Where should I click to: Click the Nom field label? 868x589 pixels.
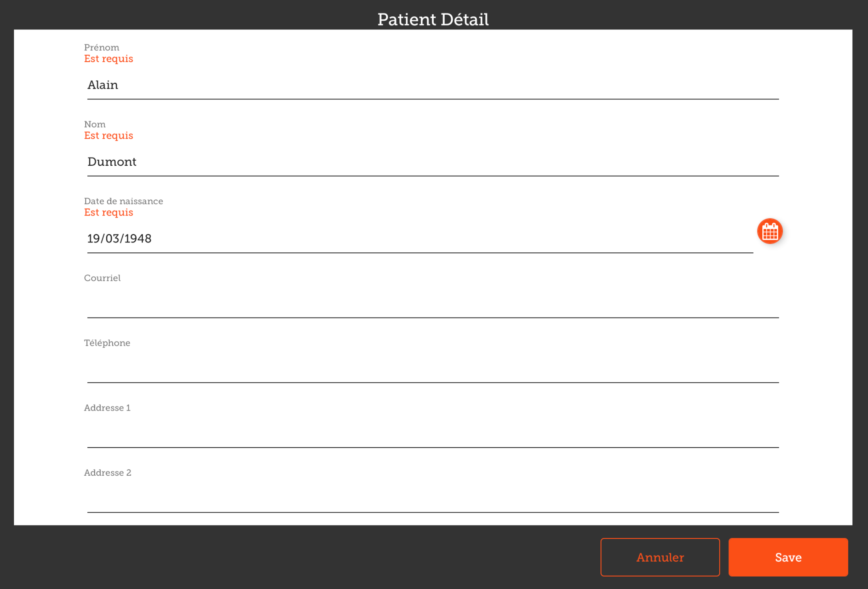(x=95, y=124)
